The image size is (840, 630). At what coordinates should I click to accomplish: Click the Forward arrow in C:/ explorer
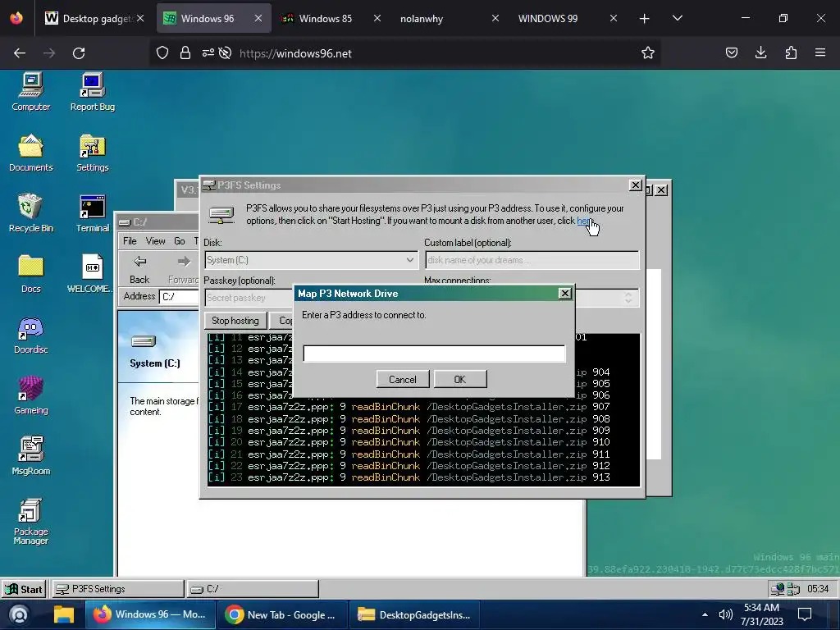coord(183,269)
